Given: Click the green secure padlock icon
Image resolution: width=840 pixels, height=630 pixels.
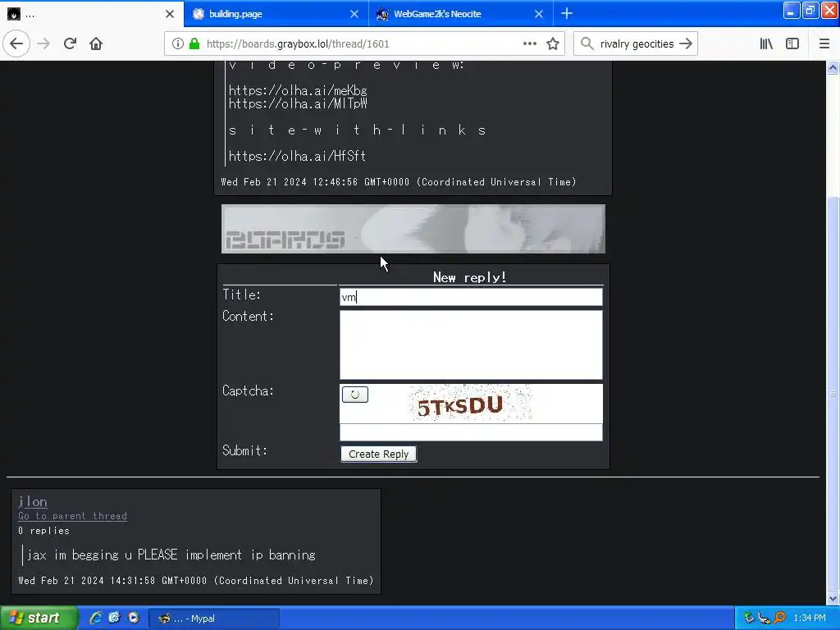Looking at the screenshot, I should pos(194,44).
